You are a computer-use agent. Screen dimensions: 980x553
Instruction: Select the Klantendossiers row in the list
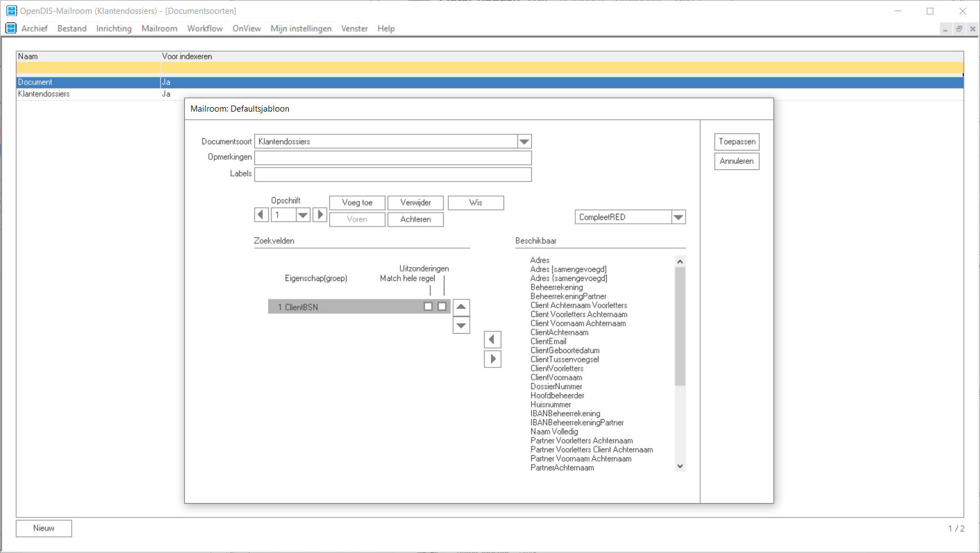(x=490, y=94)
